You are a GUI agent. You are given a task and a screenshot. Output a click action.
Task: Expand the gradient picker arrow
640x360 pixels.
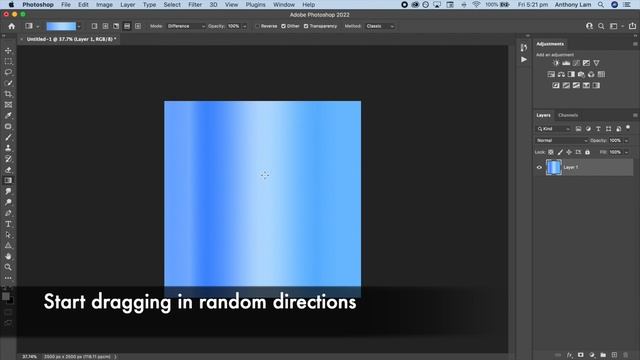(x=79, y=27)
